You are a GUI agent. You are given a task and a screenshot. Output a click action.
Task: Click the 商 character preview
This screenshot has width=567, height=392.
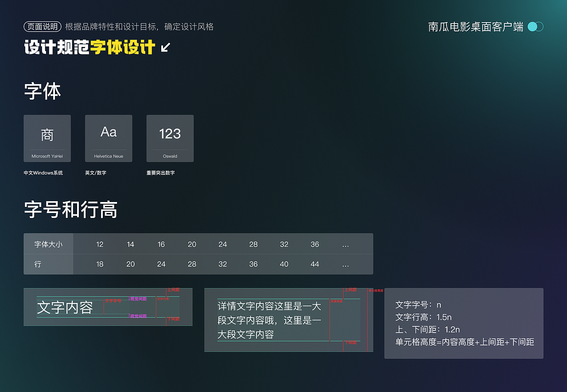coord(47,132)
